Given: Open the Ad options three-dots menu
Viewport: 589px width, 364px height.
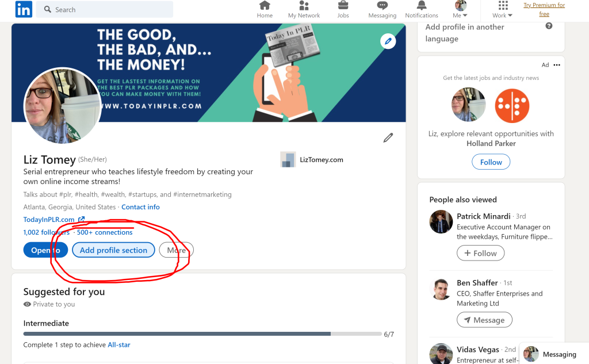Looking at the screenshot, I should (557, 65).
